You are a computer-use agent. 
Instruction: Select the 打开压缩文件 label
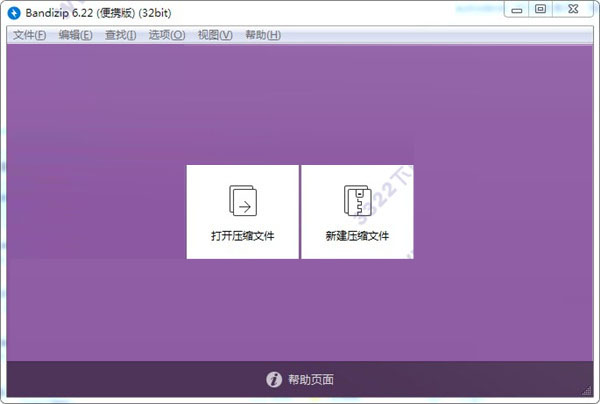243,236
